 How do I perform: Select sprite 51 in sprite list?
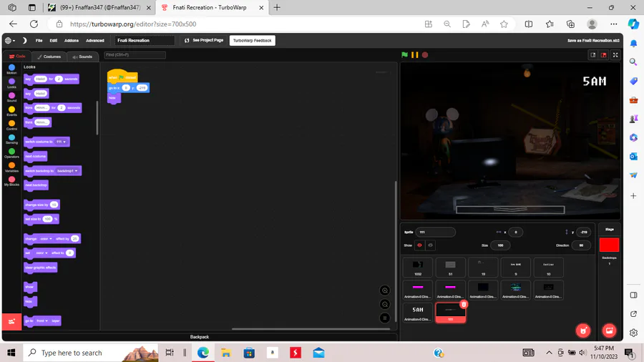(450, 267)
